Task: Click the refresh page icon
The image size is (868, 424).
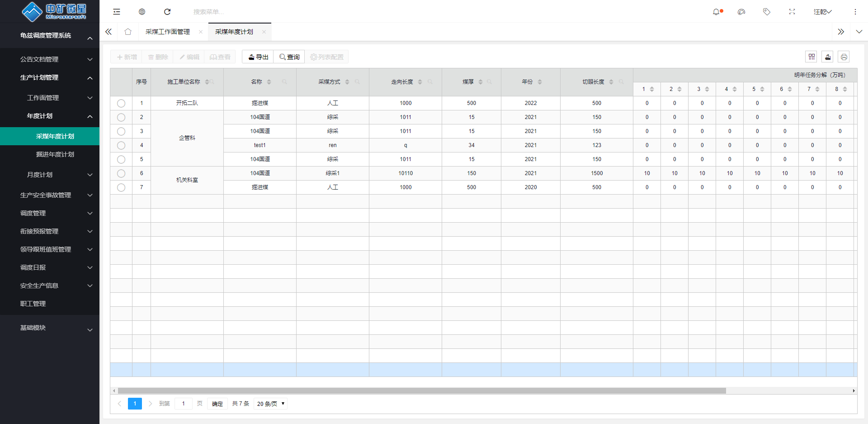Action: 167,12
